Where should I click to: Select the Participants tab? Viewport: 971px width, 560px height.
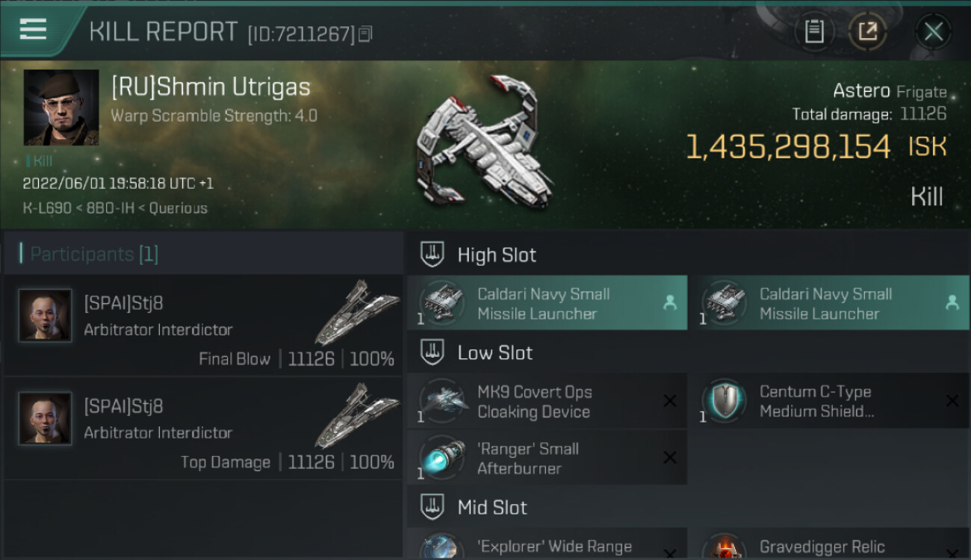point(90,254)
